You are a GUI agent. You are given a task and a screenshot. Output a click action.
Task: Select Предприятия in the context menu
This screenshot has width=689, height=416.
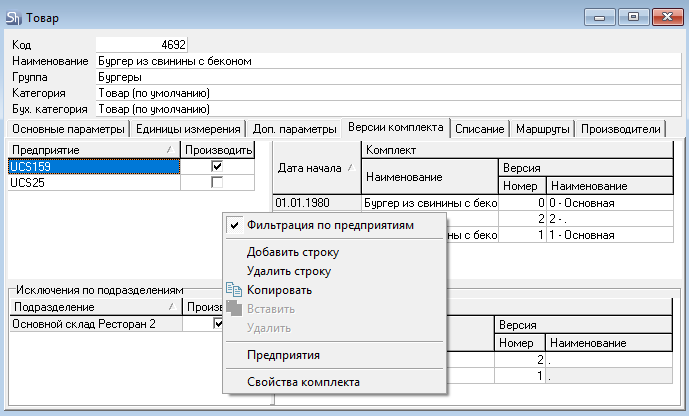[283, 355]
